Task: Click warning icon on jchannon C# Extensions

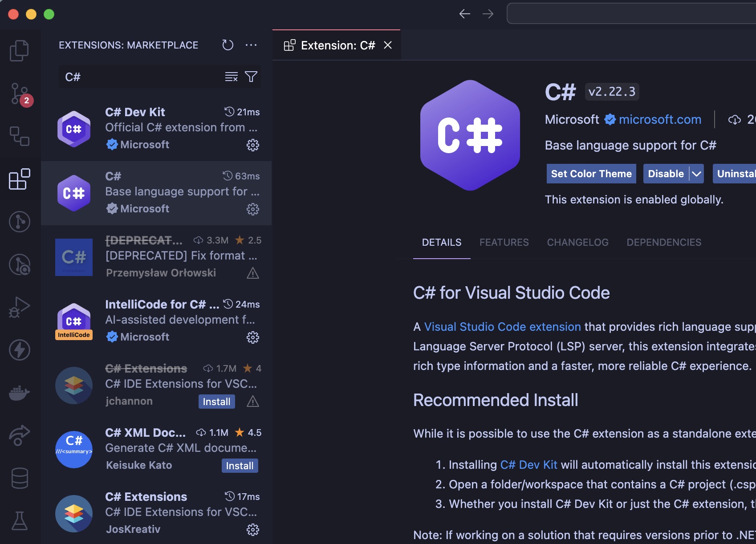Action: tap(253, 402)
